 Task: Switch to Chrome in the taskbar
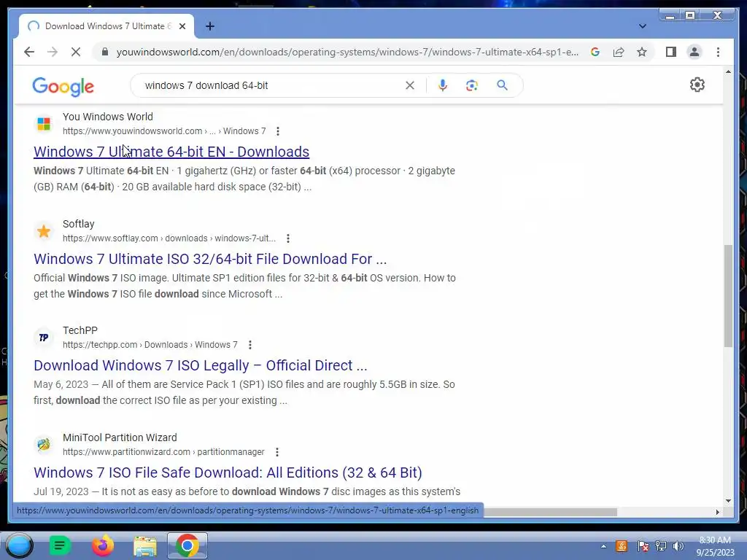(x=187, y=545)
